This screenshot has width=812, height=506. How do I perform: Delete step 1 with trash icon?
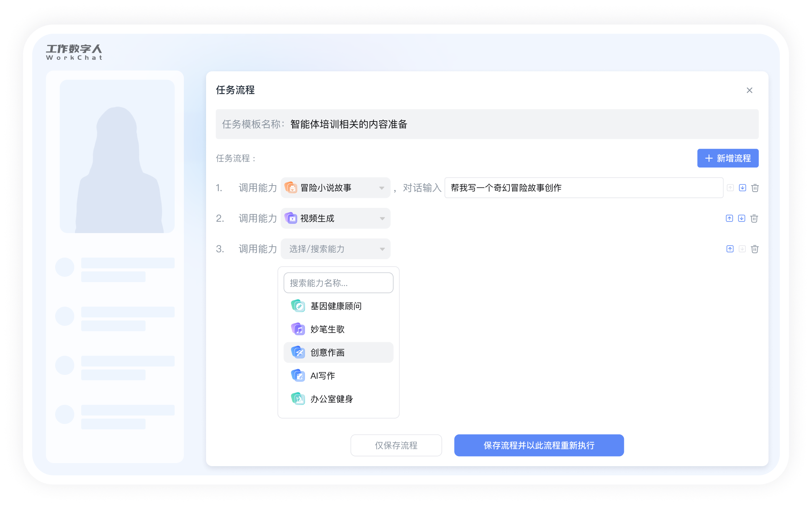755,188
